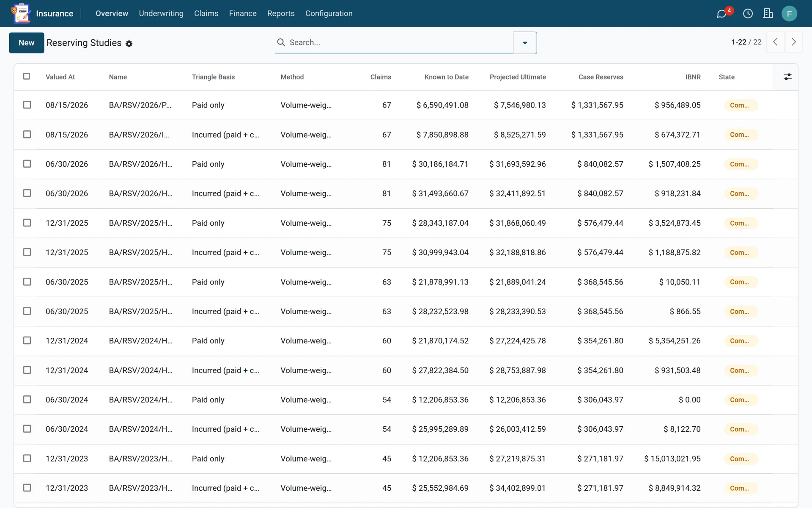Sort by Triangle Basis column header
This screenshot has height=508, width=812.
pyautogui.click(x=213, y=77)
